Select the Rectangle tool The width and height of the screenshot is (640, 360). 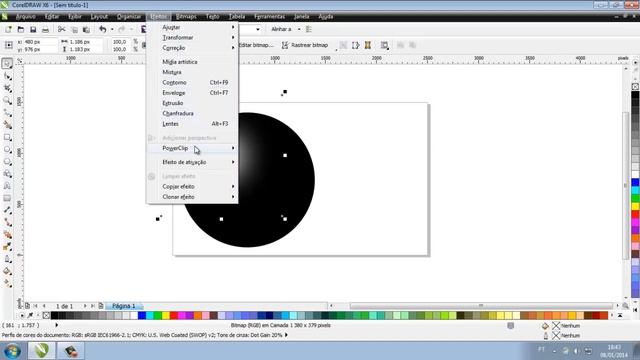tap(7, 137)
